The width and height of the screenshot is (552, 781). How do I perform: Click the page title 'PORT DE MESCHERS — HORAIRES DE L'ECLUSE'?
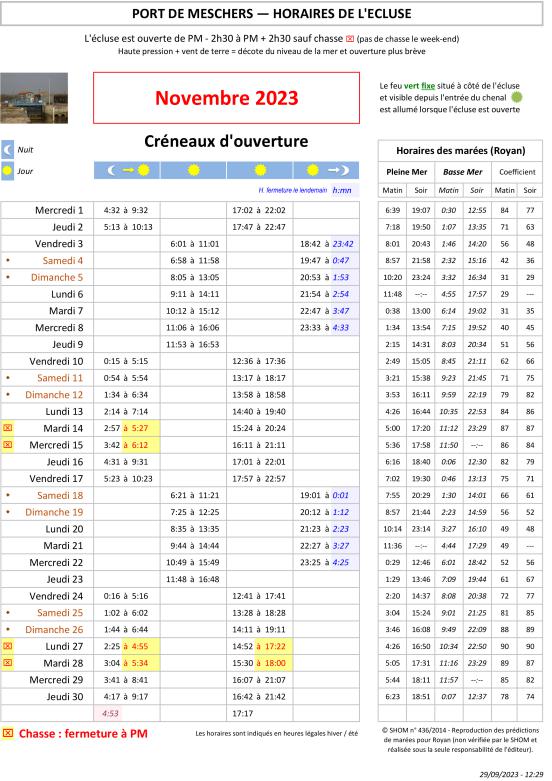click(272, 13)
